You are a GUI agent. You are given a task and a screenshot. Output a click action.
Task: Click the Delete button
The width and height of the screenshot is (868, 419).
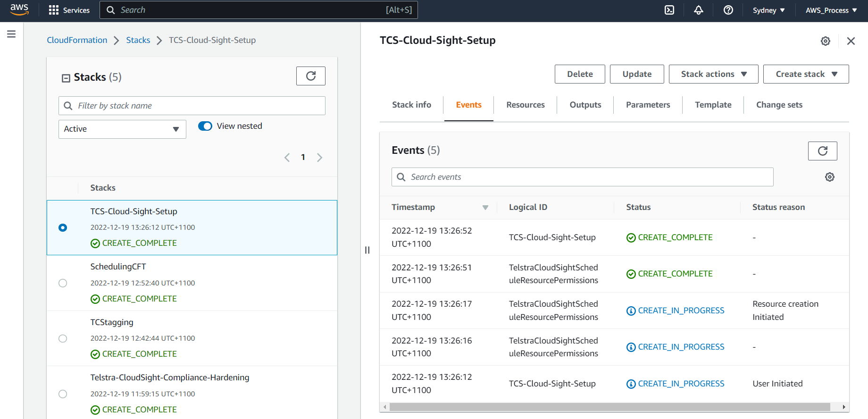pos(579,74)
